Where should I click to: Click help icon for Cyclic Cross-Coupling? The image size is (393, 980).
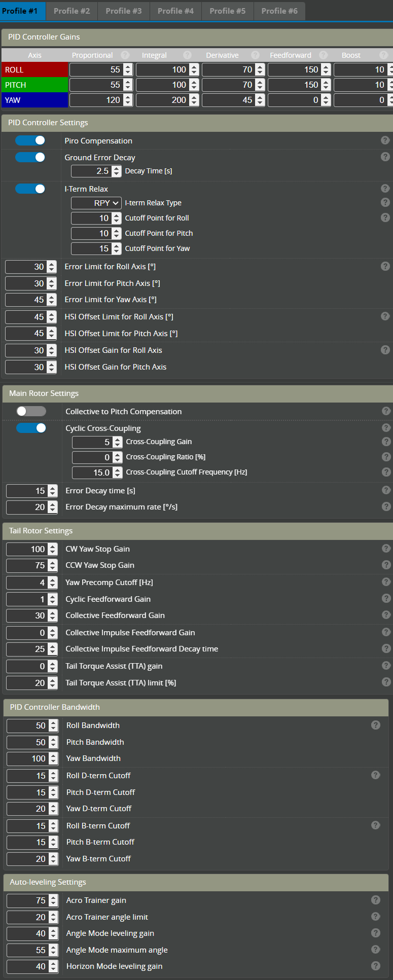(x=386, y=428)
